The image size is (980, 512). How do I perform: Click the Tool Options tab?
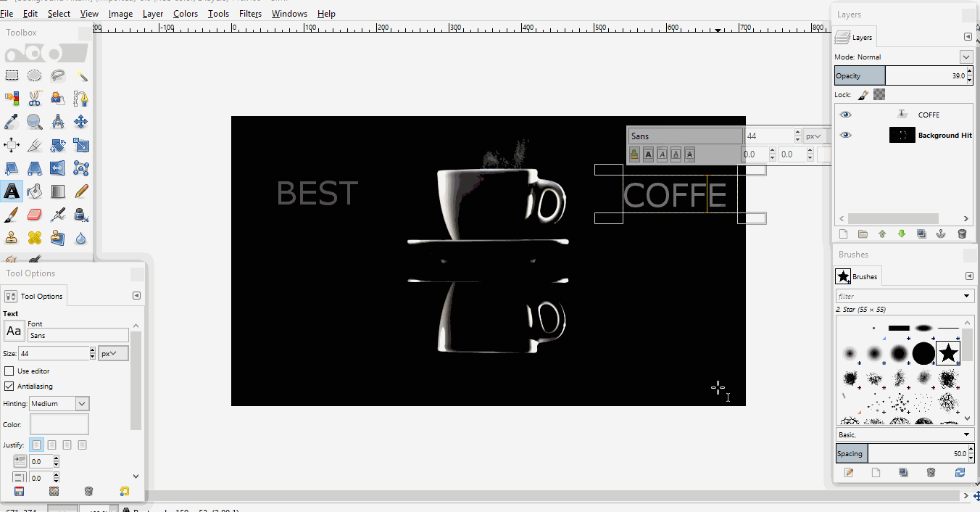click(34, 296)
